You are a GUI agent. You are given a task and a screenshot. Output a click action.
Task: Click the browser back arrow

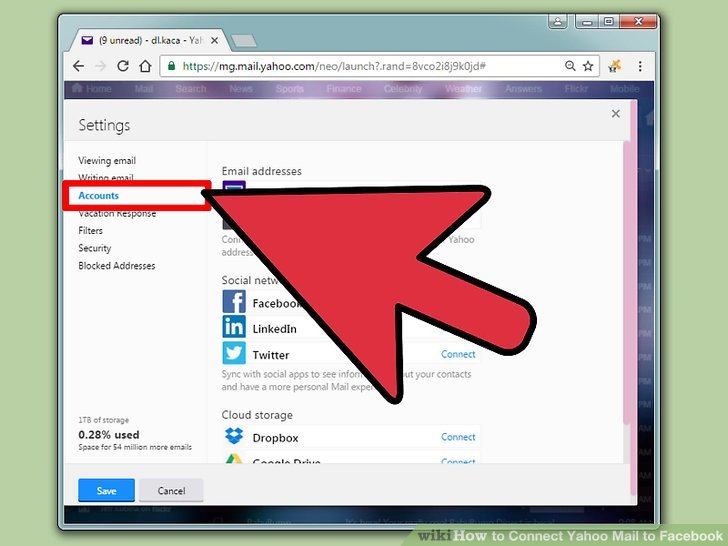(x=78, y=66)
